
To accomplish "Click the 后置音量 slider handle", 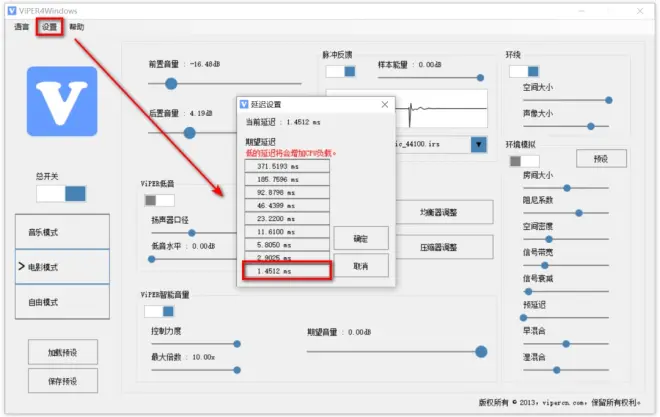I will 190,133.
